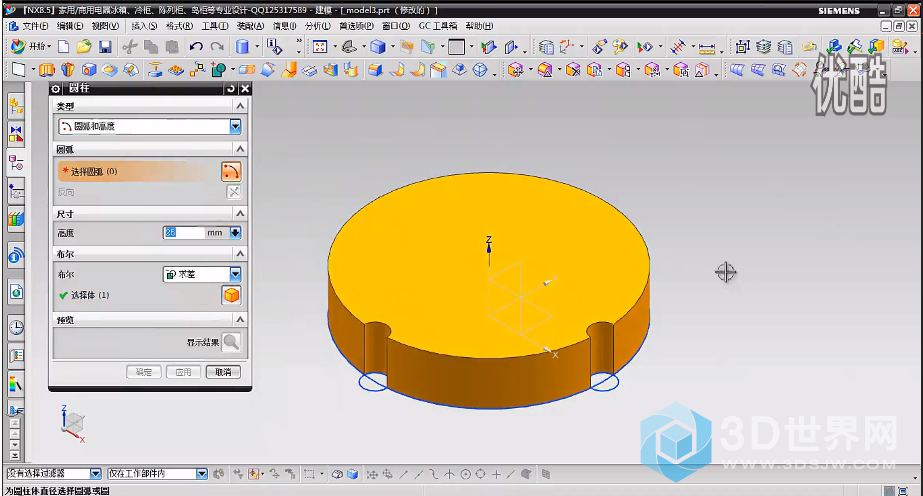Image resolution: width=923 pixels, height=496 pixels.
Task: Toggle the quadrant point snap icon
Action: click(480, 474)
